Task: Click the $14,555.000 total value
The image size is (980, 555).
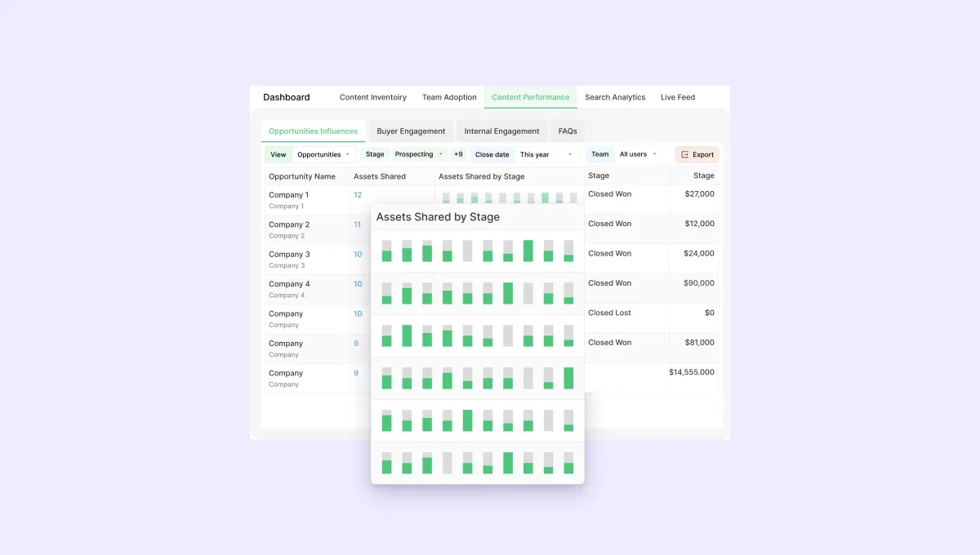Action: [692, 372]
